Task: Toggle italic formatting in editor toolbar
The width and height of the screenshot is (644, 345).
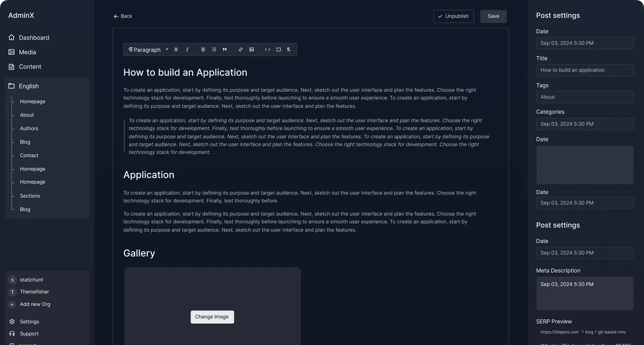Action: pyautogui.click(x=187, y=50)
